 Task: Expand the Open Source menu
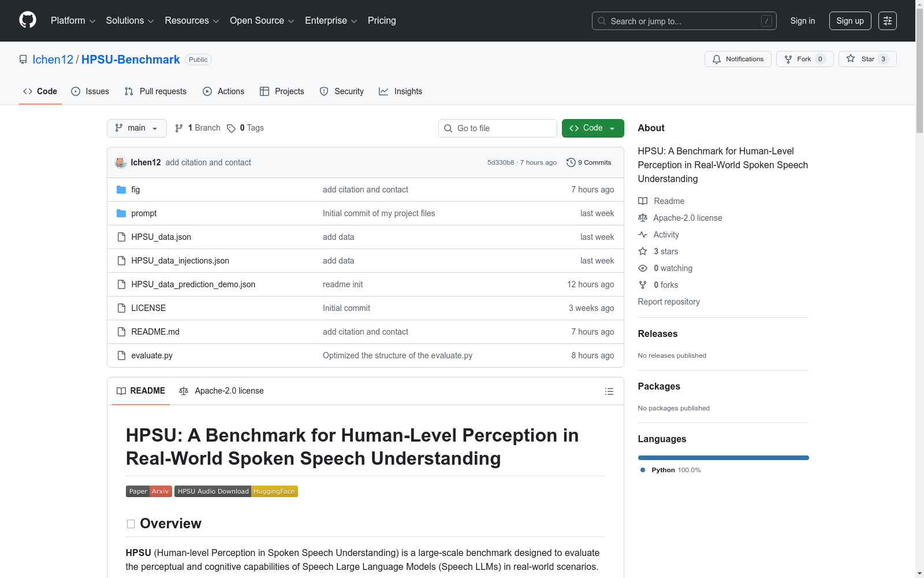tap(262, 21)
